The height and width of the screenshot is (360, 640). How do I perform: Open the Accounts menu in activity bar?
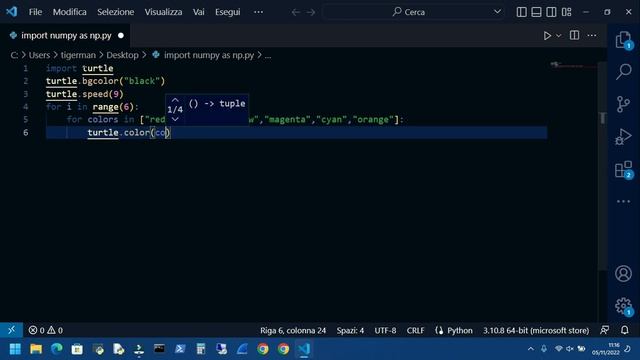[623, 273]
